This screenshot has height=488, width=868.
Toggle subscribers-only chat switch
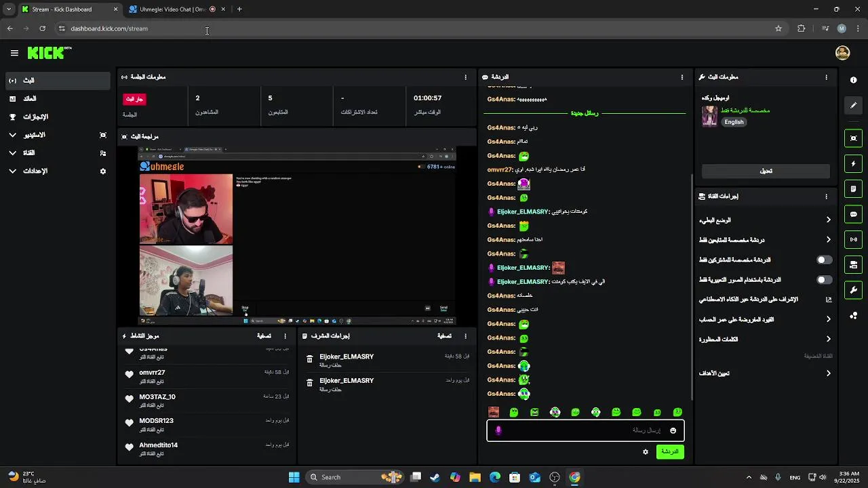click(x=824, y=260)
